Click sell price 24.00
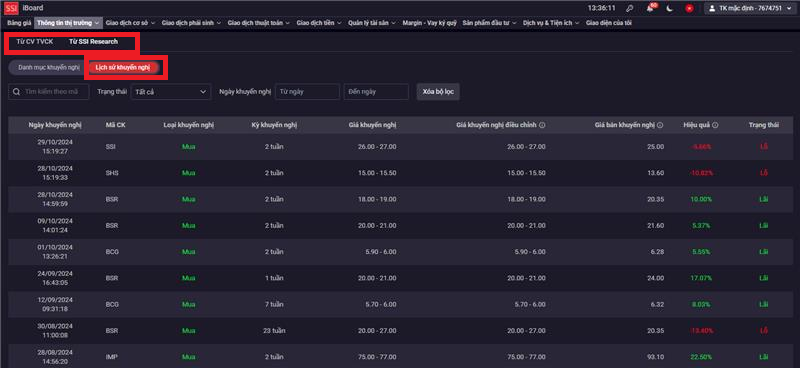The image size is (800, 368). coord(655,278)
